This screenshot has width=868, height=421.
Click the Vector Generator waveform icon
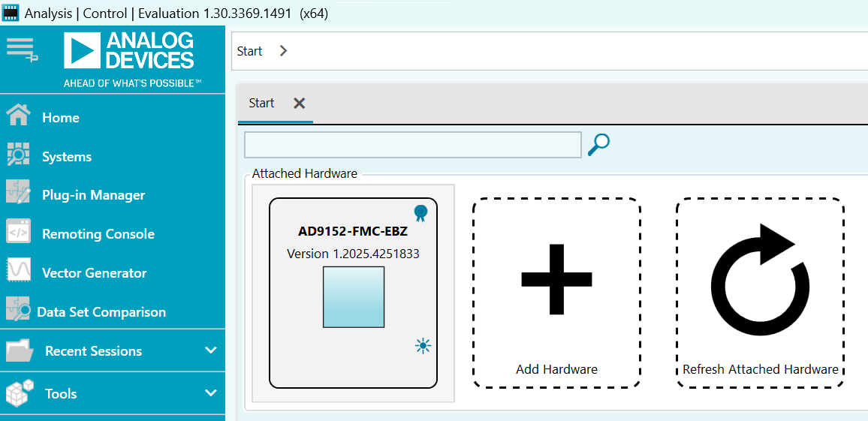pyautogui.click(x=18, y=272)
